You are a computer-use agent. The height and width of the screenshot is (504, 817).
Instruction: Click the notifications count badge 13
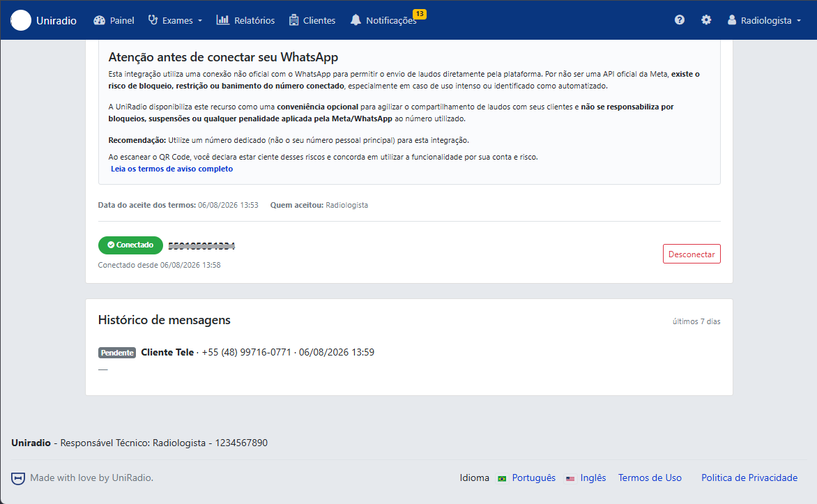click(420, 14)
